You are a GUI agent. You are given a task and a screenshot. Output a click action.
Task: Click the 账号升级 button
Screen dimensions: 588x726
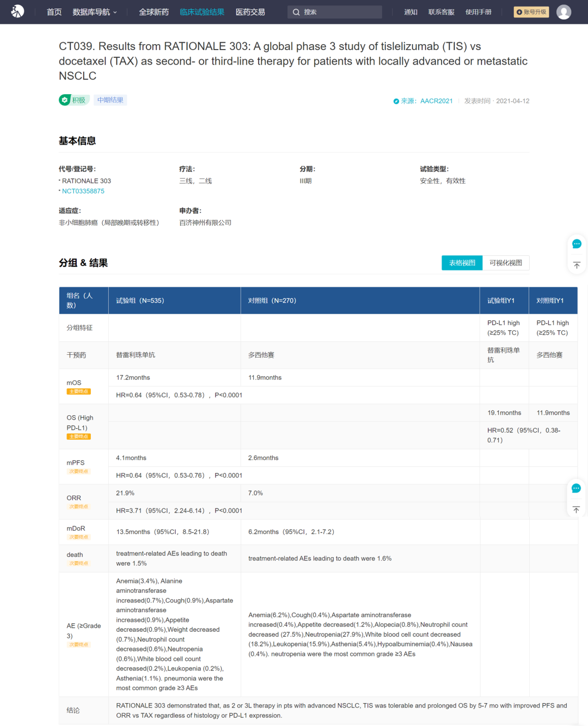click(x=531, y=12)
